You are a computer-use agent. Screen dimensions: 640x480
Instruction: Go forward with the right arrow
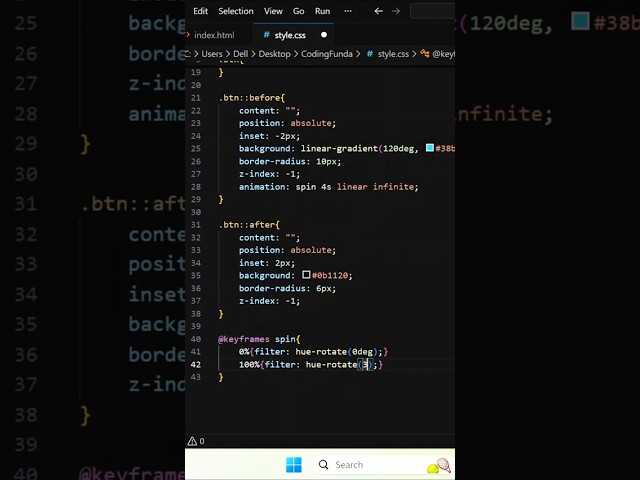(x=396, y=11)
